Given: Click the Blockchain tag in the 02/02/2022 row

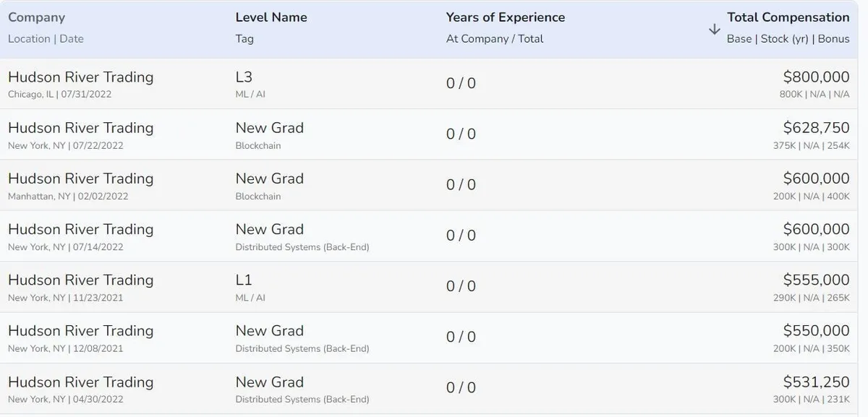Looking at the screenshot, I should pyautogui.click(x=258, y=196).
